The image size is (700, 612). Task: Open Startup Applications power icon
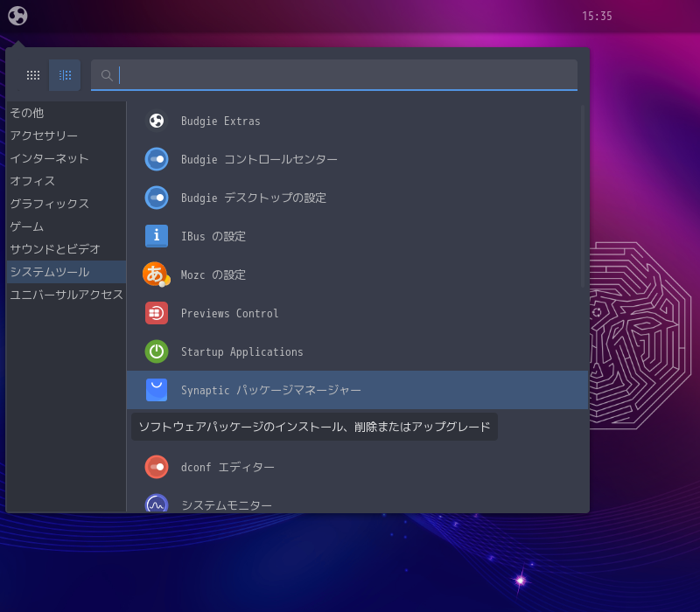tap(157, 351)
